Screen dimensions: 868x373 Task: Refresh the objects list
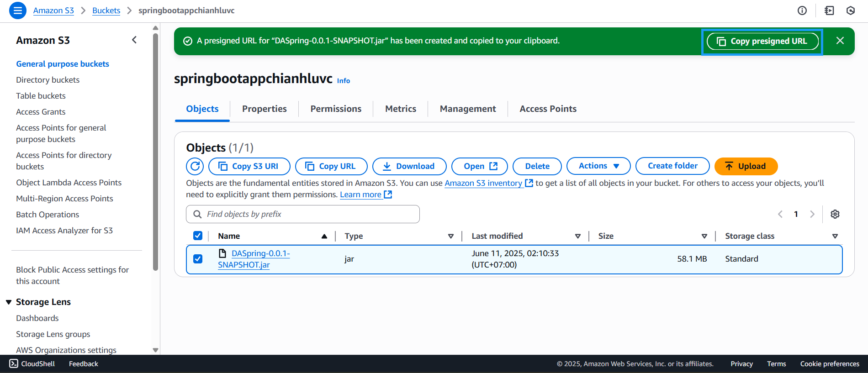[195, 166]
